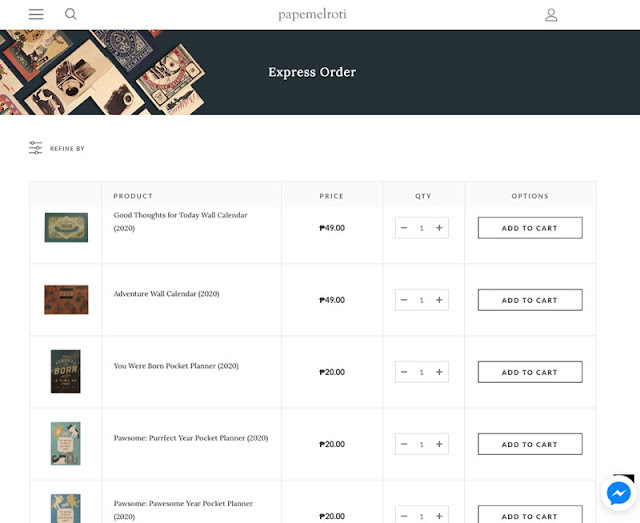This screenshot has width=640, height=523.
Task: Click the ₱49.00 price of Good Thoughts Calendar
Action: pyautogui.click(x=332, y=228)
